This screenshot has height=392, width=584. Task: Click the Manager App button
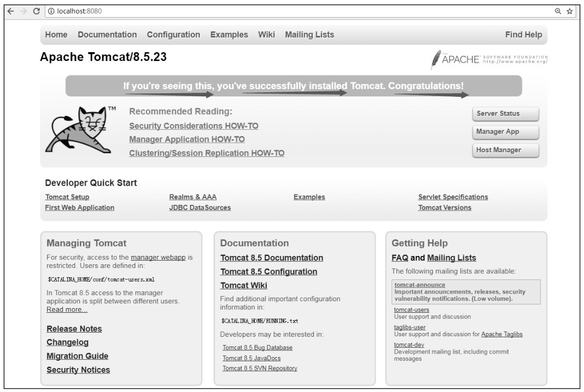(x=505, y=132)
